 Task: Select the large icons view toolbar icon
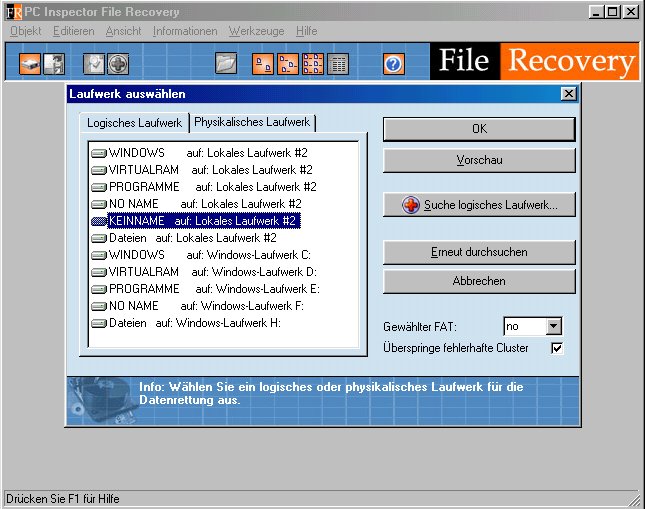pyautogui.click(x=263, y=64)
